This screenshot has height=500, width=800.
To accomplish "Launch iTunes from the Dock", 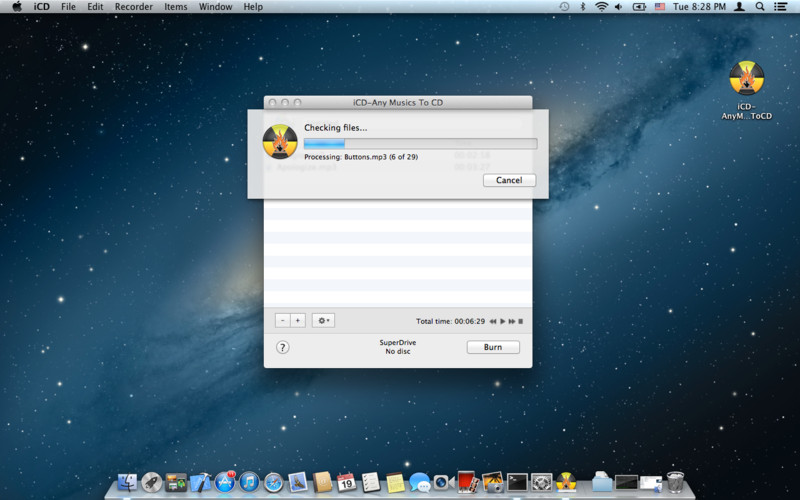I will coord(249,482).
